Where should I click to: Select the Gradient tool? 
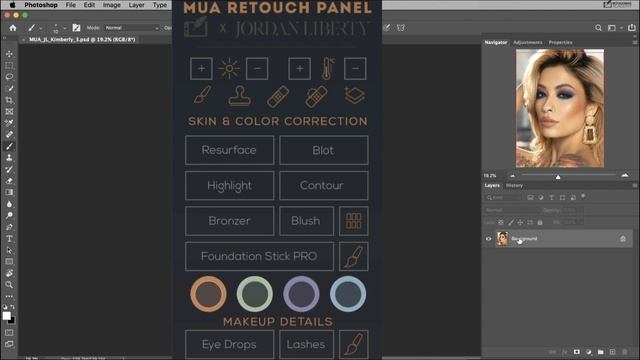(x=9, y=192)
